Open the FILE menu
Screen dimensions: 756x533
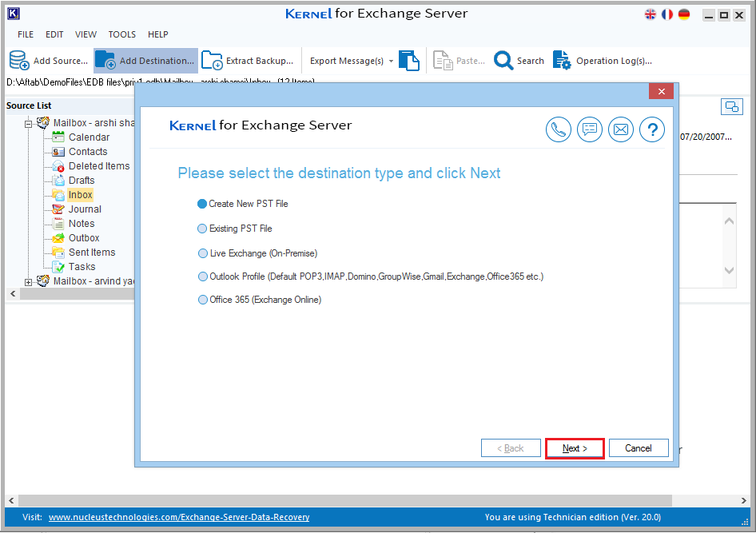[x=26, y=34]
